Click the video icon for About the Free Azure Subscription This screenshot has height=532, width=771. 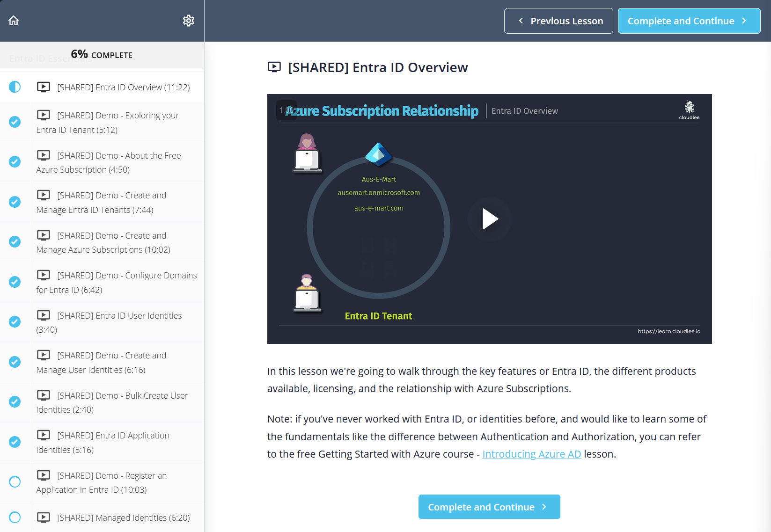tap(44, 155)
